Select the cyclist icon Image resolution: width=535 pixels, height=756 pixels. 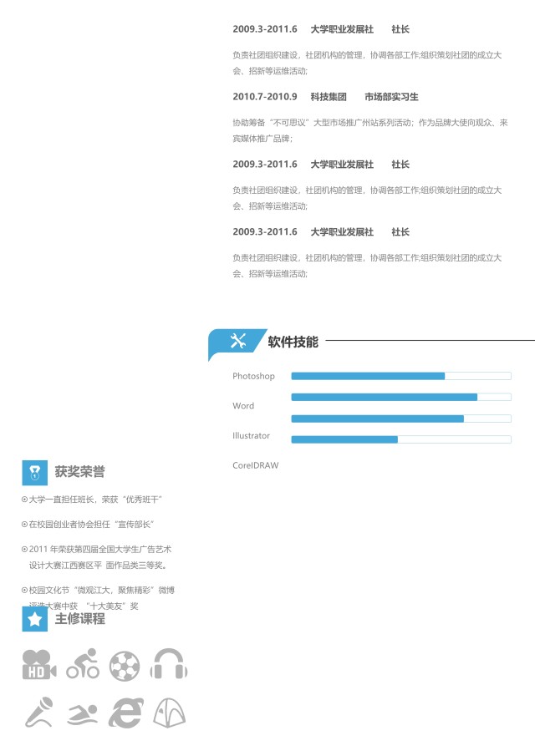(x=83, y=664)
